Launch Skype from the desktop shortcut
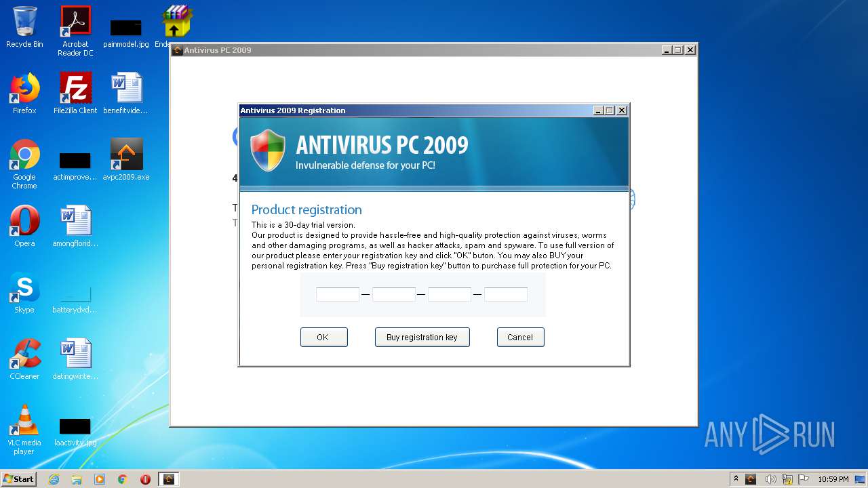 tap(24, 293)
